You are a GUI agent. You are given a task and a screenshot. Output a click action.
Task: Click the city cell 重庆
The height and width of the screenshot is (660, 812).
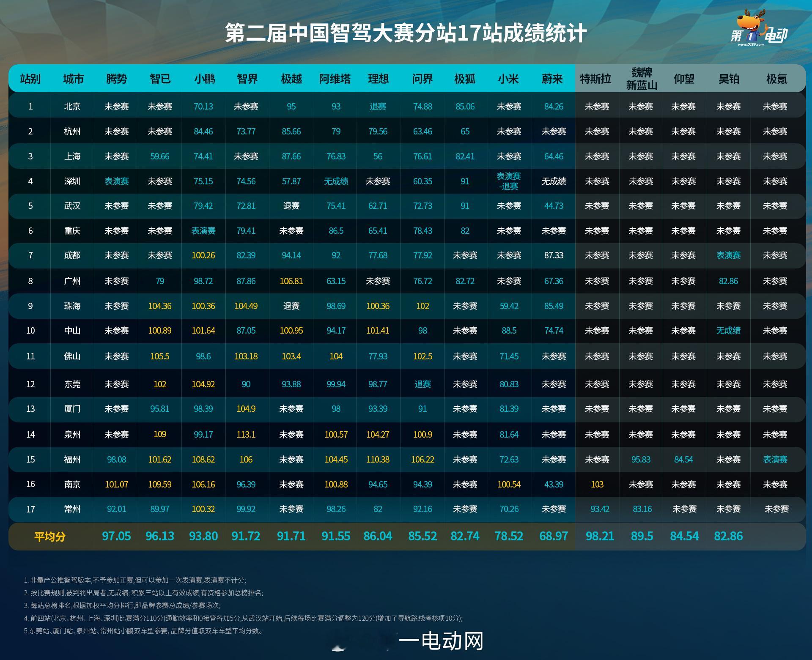tap(72, 231)
